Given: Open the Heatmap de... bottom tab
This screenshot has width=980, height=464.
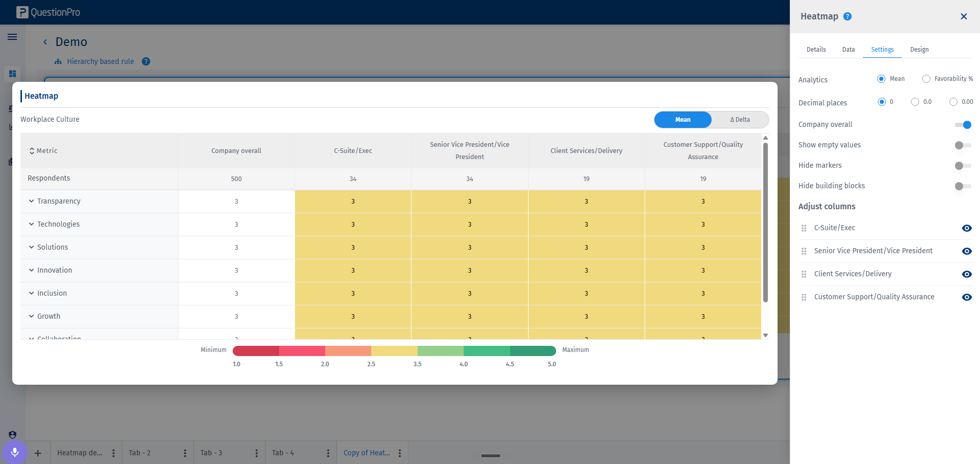Looking at the screenshot, I should tap(80, 453).
